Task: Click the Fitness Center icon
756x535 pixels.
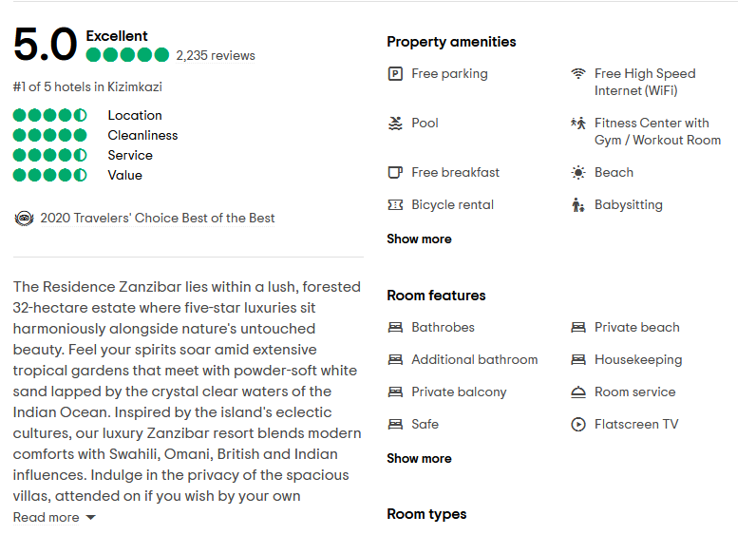Action: click(x=578, y=124)
